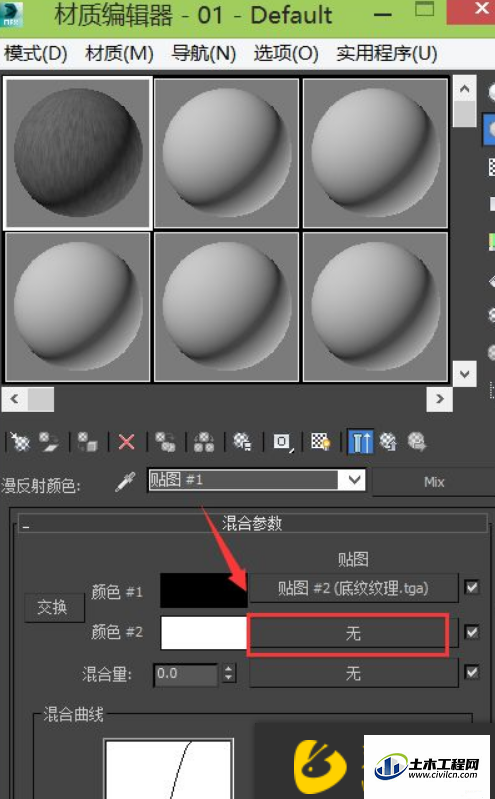Click the Get Material icon

tap(19, 441)
